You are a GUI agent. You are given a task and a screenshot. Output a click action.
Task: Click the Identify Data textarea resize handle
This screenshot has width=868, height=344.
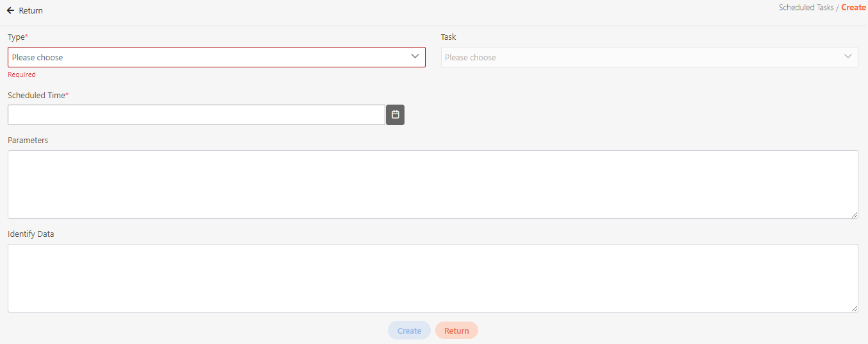pyautogui.click(x=855, y=309)
